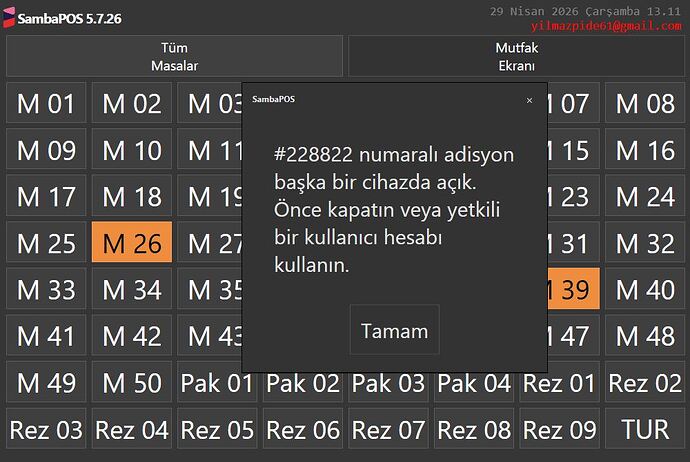The height and width of the screenshot is (462, 690).
Task: Open table M 09
Action: [46, 150]
